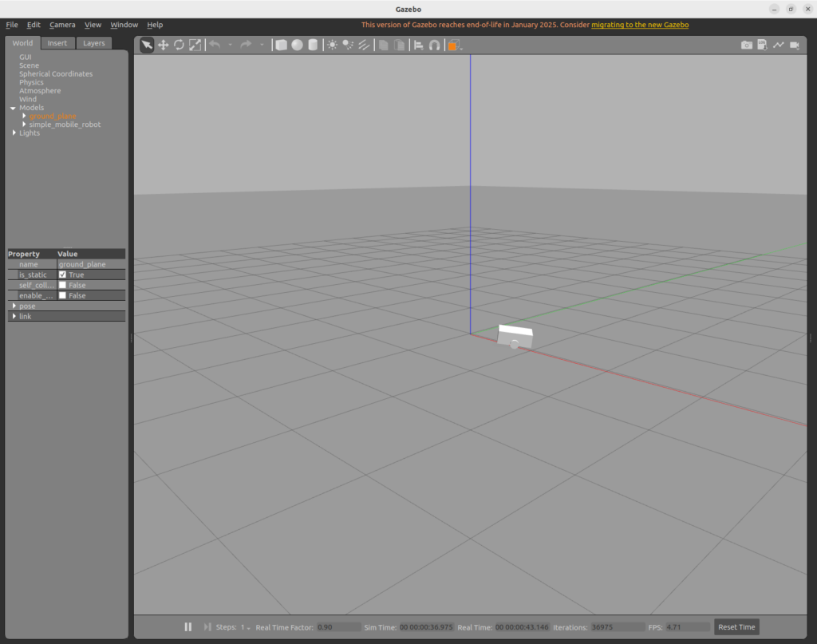Select the GUI tree item
Screen dimensions: 817x644
25,57
